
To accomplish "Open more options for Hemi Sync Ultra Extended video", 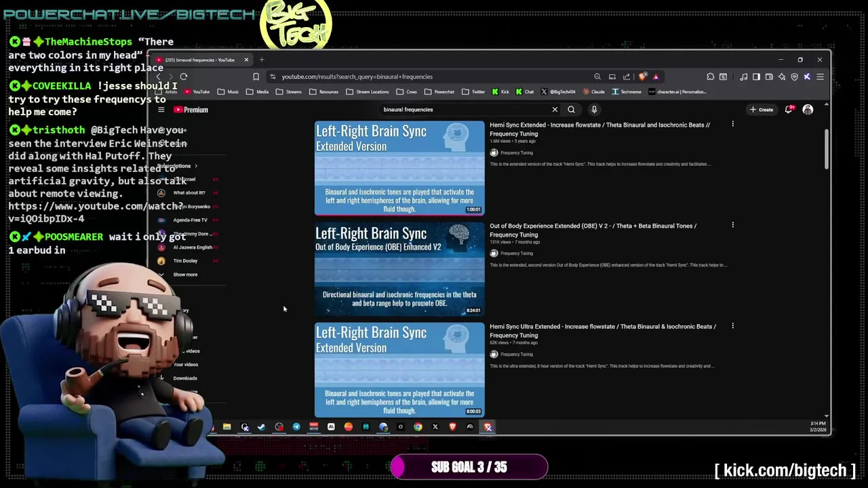I will point(732,326).
